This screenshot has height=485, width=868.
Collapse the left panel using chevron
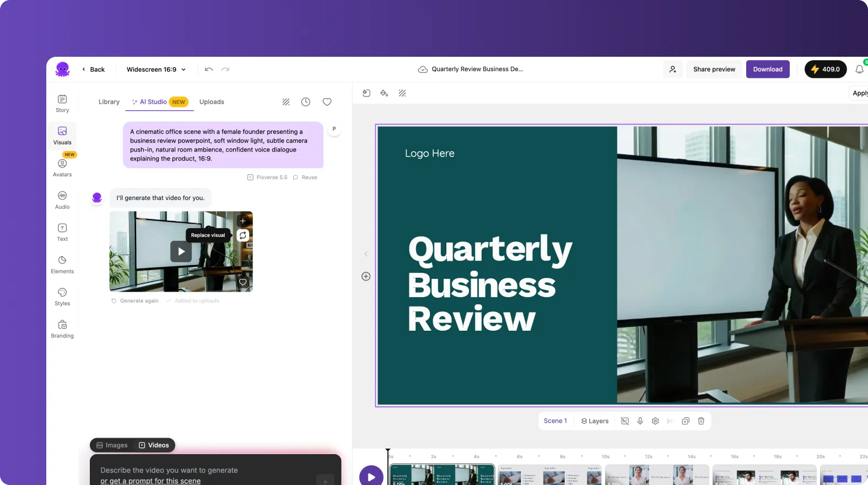tap(365, 254)
